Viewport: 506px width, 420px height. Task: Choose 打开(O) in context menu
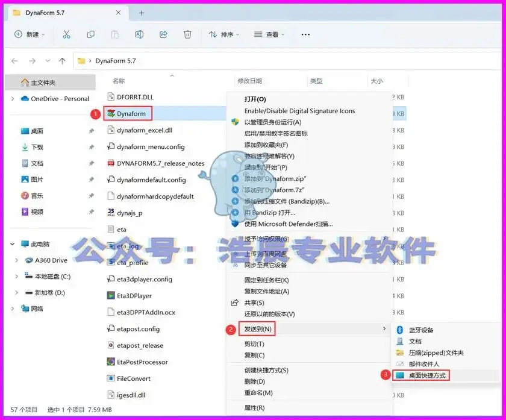[255, 99]
